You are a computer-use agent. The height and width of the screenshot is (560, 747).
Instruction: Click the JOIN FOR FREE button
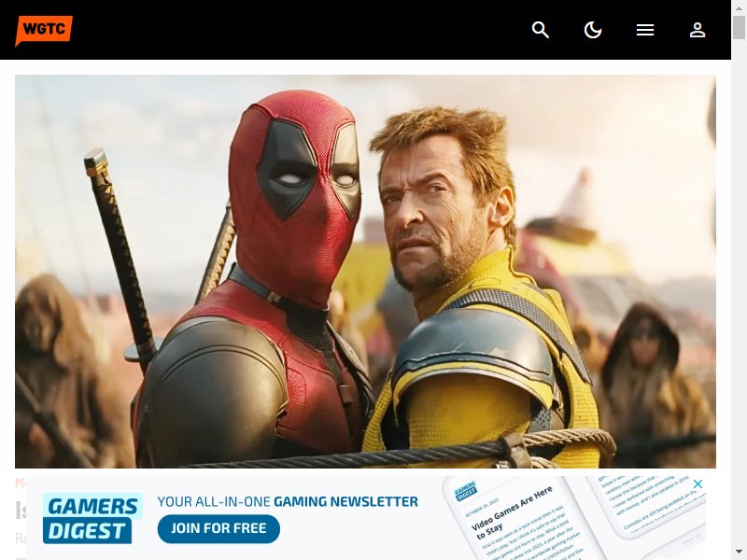(x=218, y=528)
